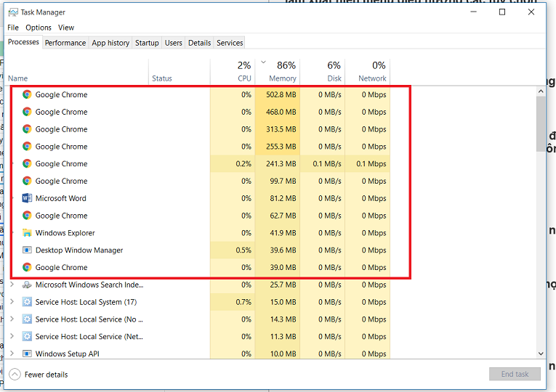This screenshot has width=556, height=392.
Task: Click the Microsoft Windows Search Indexer icon
Action: click(x=27, y=285)
